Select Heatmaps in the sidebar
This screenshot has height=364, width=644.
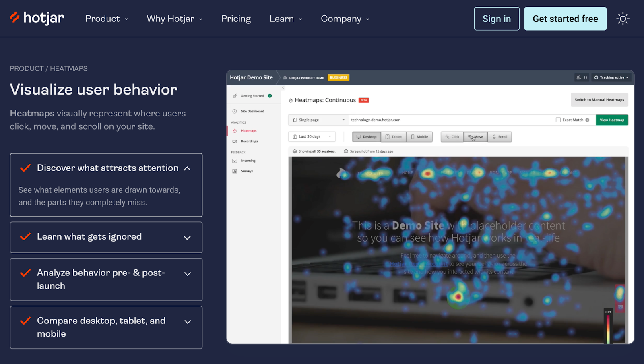coord(249,131)
